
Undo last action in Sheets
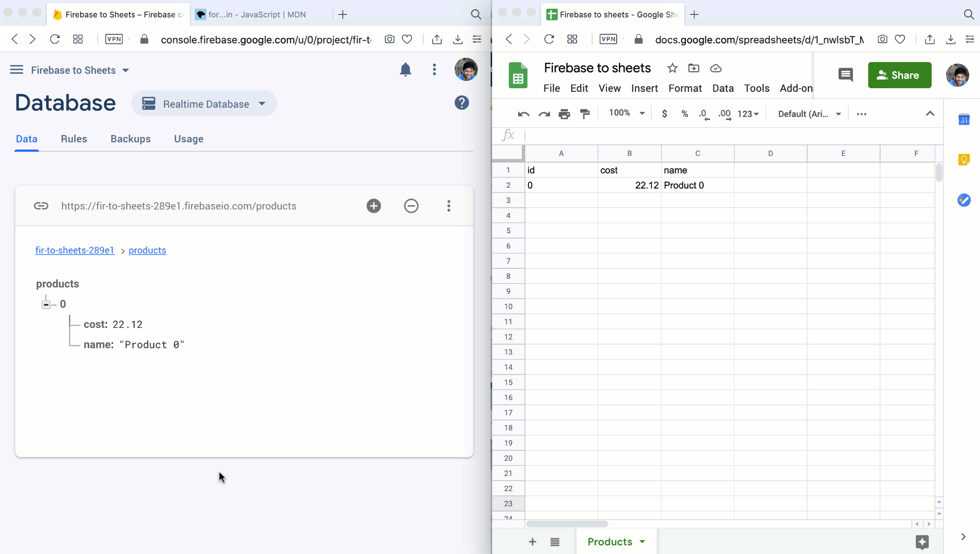tap(523, 114)
